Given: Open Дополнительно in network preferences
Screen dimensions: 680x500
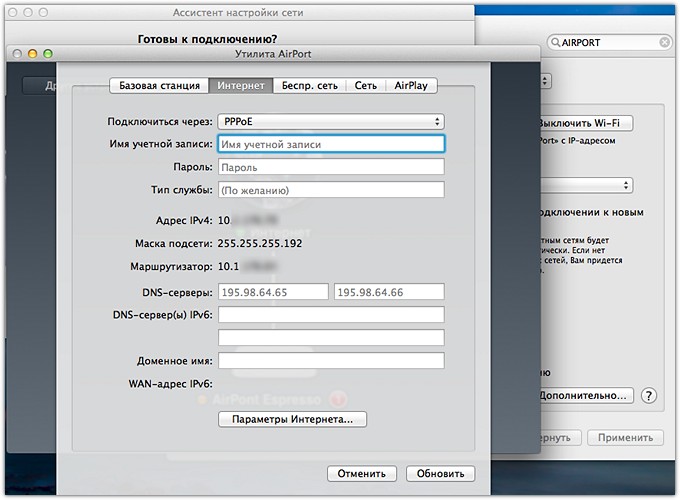Looking at the screenshot, I should point(585,395).
